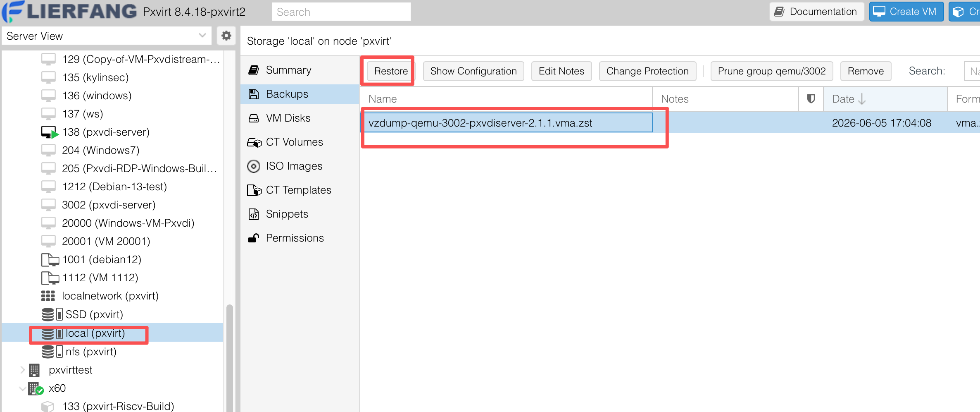Click the container icon beside 133 (pxvirt-Riscv-Build)
980x412 pixels.
pos(48,407)
